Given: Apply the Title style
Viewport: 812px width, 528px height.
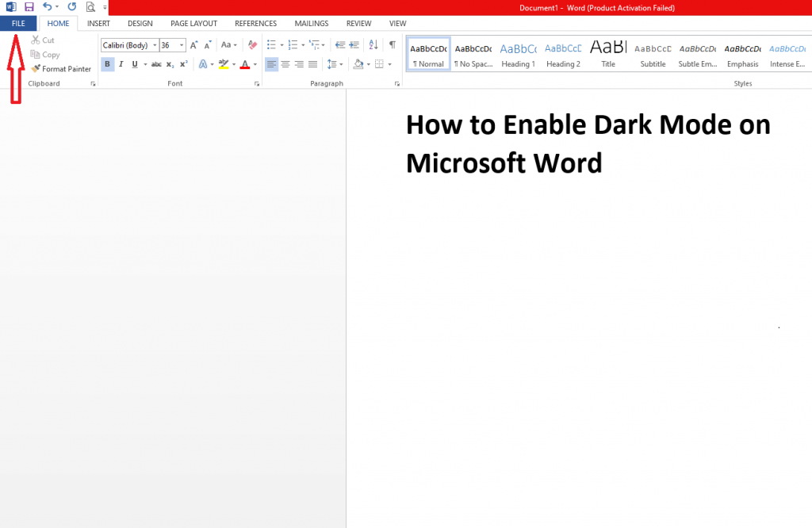Looking at the screenshot, I should (x=608, y=54).
